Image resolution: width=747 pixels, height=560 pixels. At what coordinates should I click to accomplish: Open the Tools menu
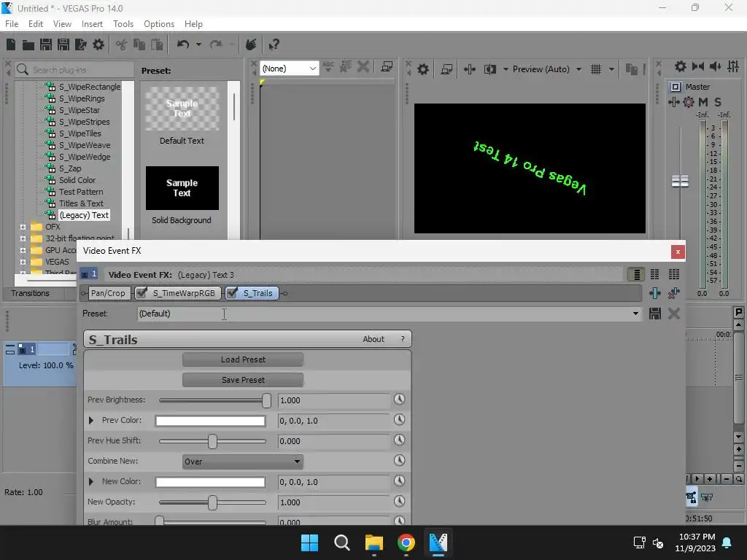123,24
